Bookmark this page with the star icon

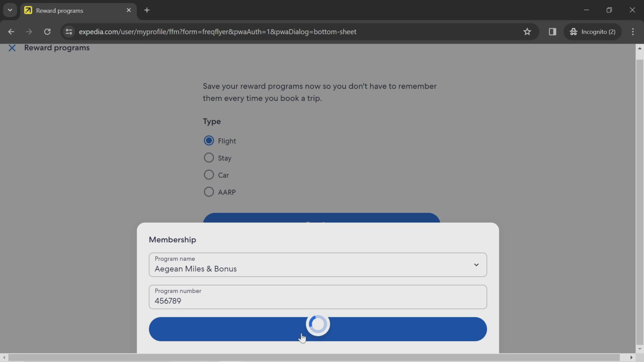[x=527, y=32]
